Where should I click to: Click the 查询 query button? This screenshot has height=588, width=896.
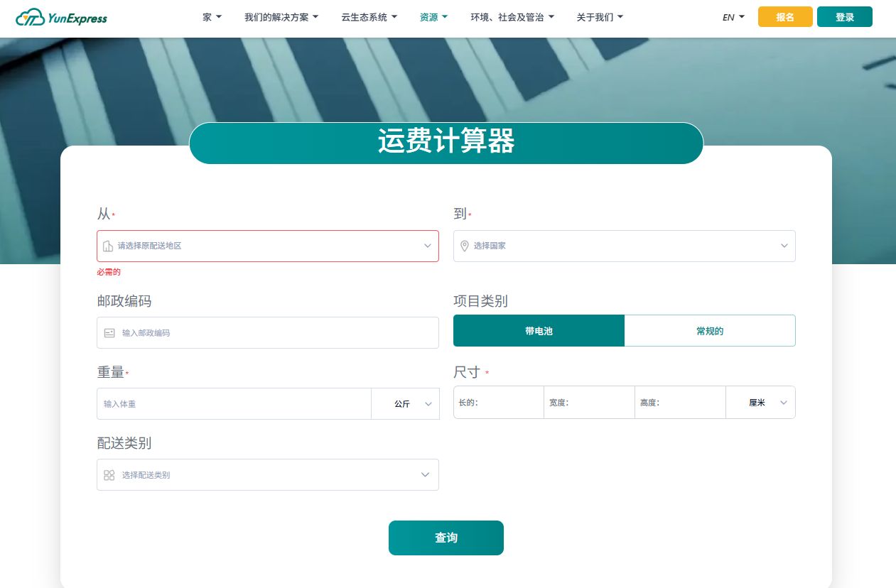(x=446, y=538)
